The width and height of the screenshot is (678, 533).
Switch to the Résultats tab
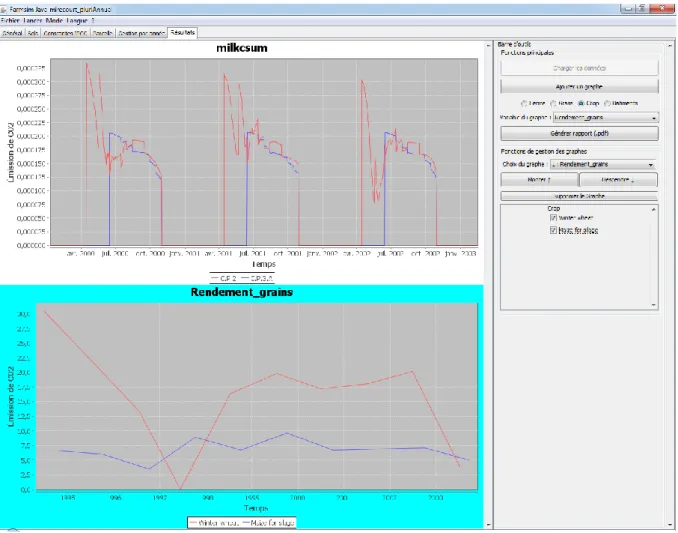[182, 32]
